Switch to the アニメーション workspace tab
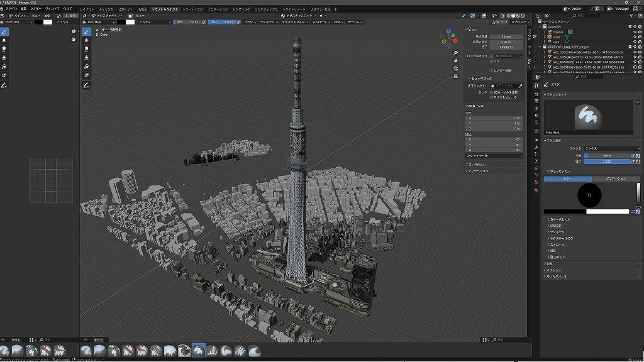Viewport: 644px width, 362px height. click(218, 9)
